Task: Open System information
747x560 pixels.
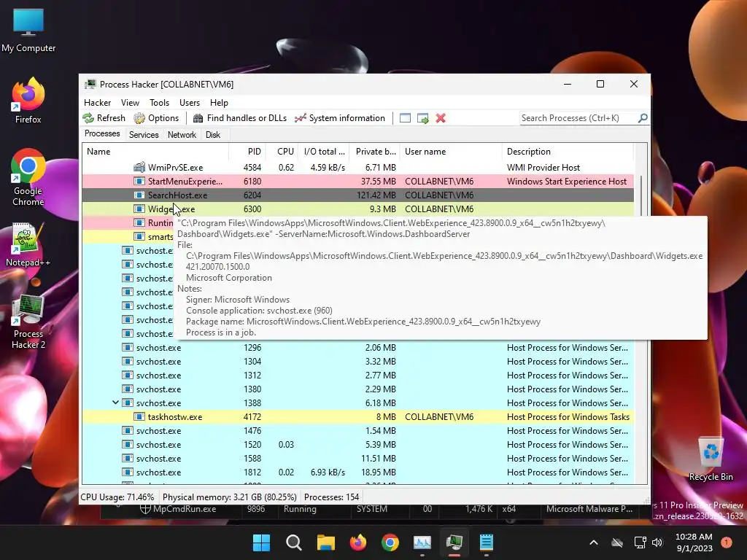Action: click(340, 118)
